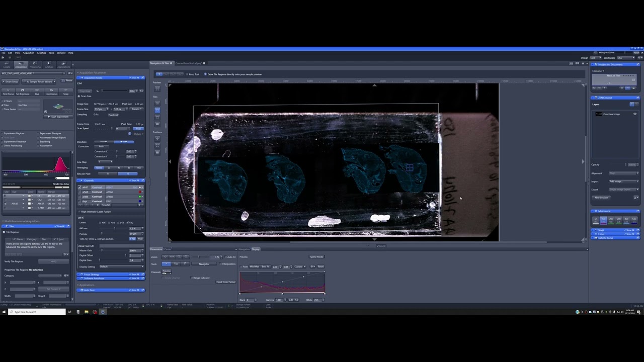Click the Overview Image layer thumbnail
This screenshot has height=362, width=644.
coord(598,114)
